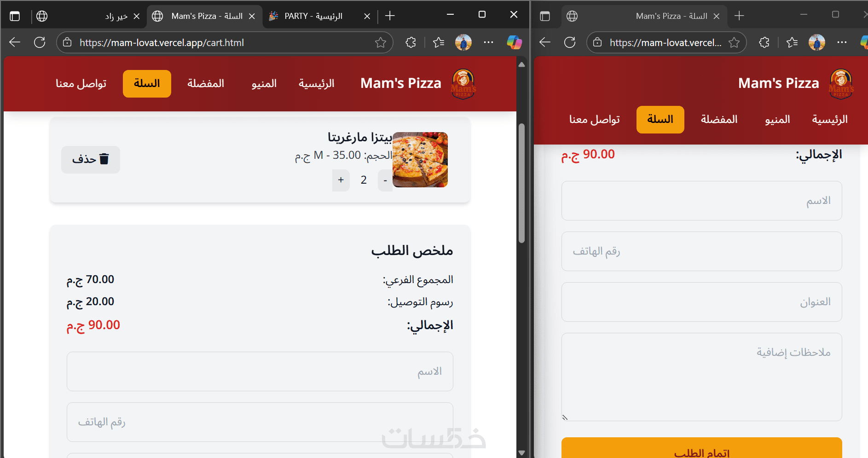Image resolution: width=868 pixels, height=458 pixels.
Task: Add page to favorites in right window
Action: [734, 42]
